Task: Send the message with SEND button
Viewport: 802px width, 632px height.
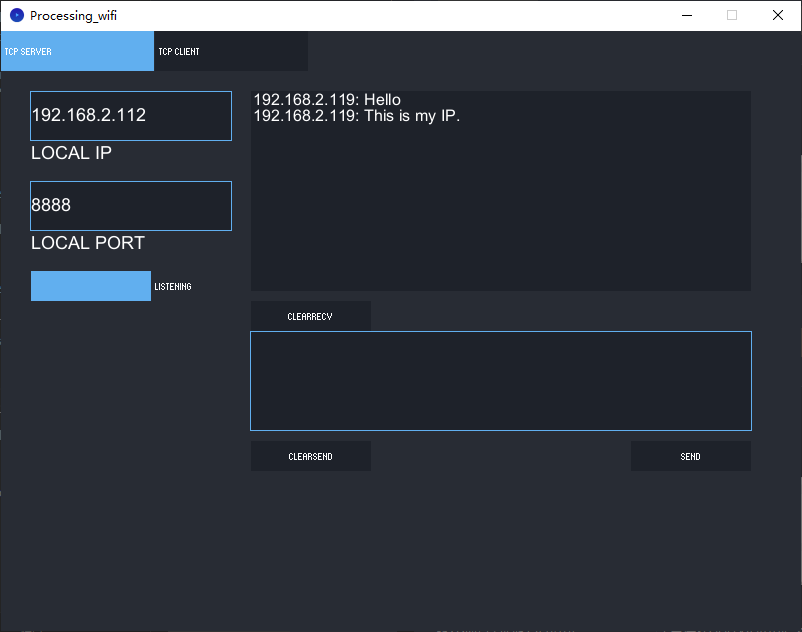Action: [690, 456]
